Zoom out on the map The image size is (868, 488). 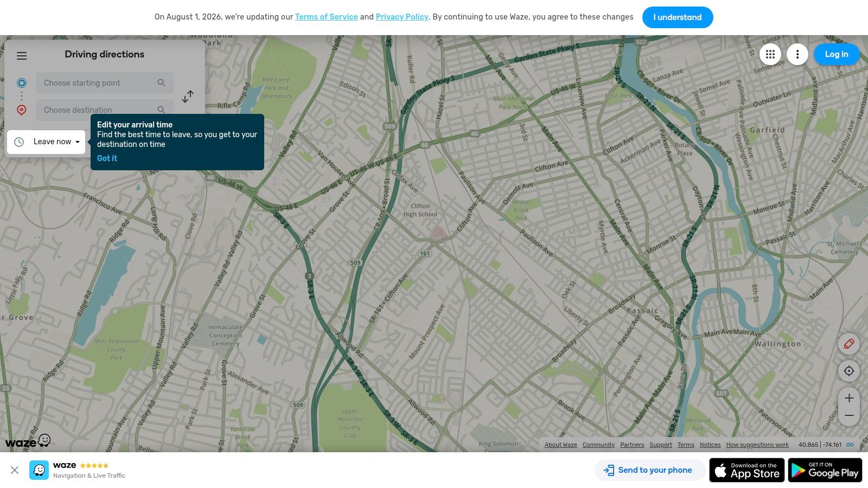[849, 416]
